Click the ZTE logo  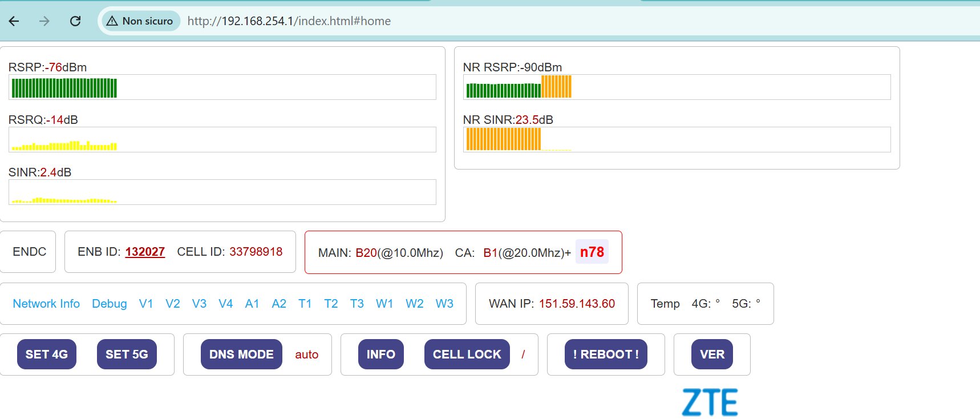coord(710,402)
